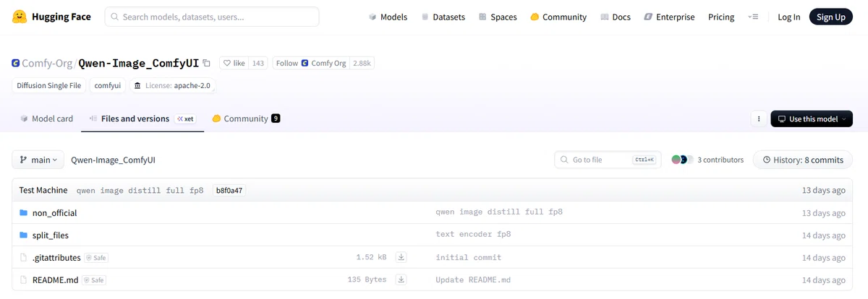Viewport: 868px width, 299px height.
Task: Open Community in top navigation
Action: pos(558,17)
